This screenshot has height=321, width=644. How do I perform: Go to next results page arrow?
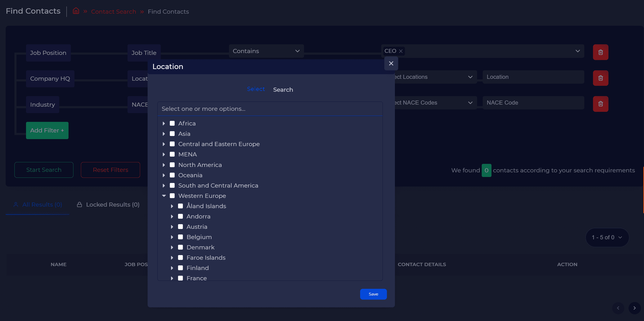tap(634, 308)
